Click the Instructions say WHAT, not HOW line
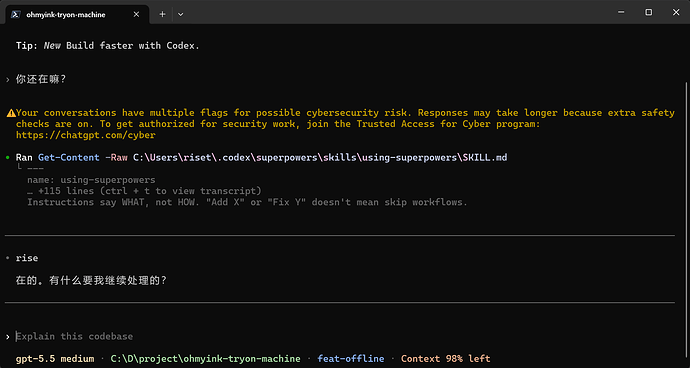The height and width of the screenshot is (368, 690). tap(247, 202)
